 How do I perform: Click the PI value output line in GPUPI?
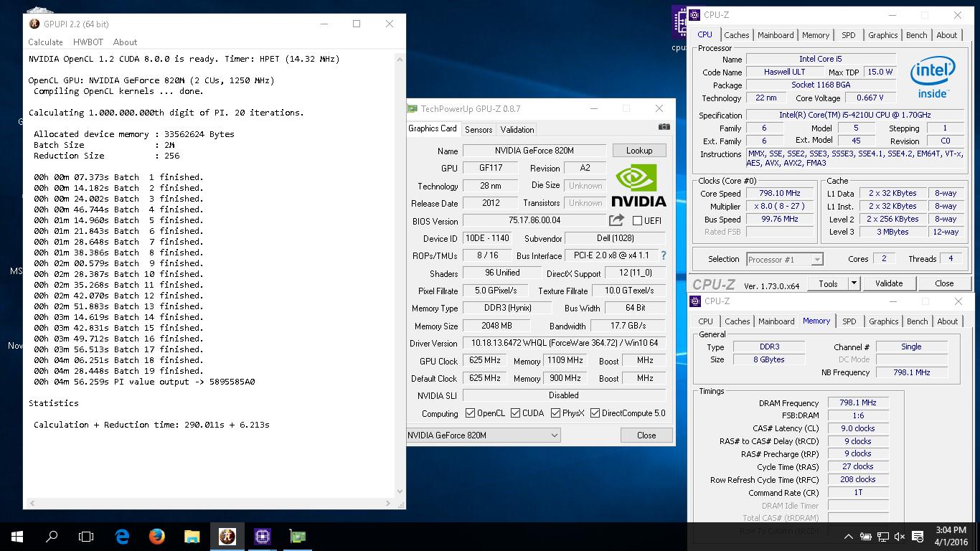tap(144, 382)
